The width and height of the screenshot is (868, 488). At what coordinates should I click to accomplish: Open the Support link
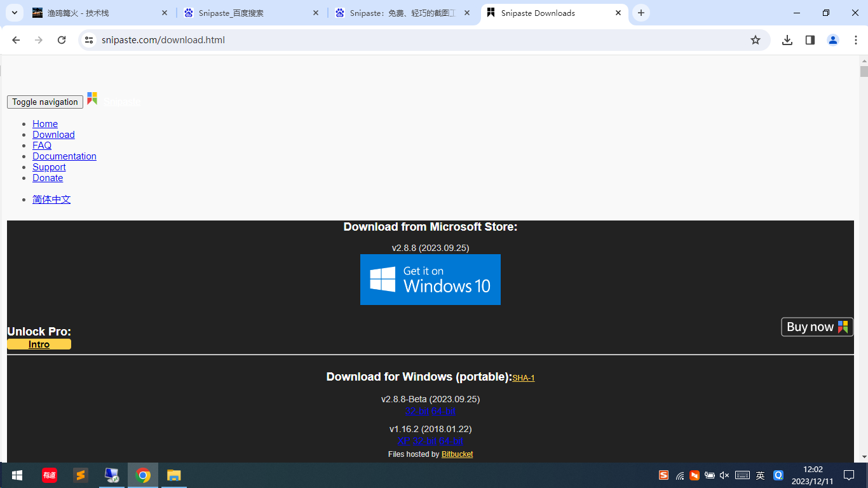pos(49,167)
